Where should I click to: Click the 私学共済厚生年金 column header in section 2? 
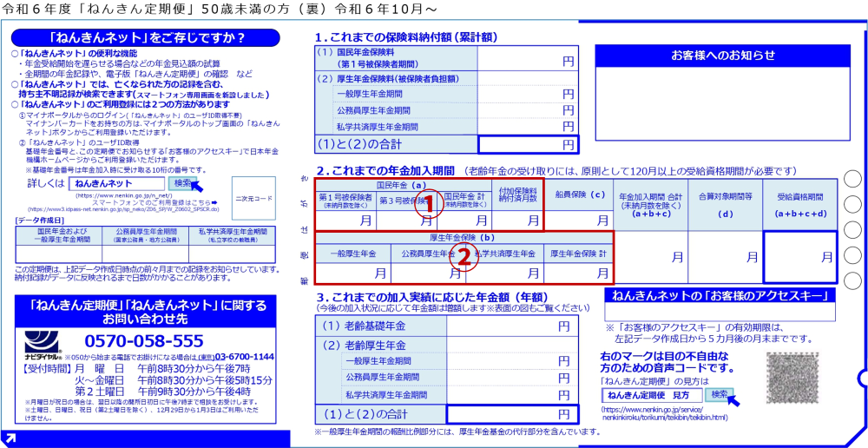[x=504, y=254]
